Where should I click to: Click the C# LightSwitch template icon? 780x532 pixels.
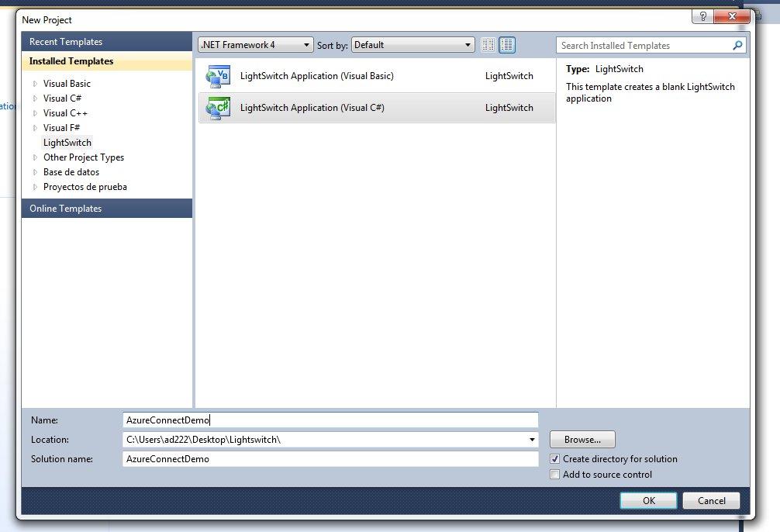point(218,108)
